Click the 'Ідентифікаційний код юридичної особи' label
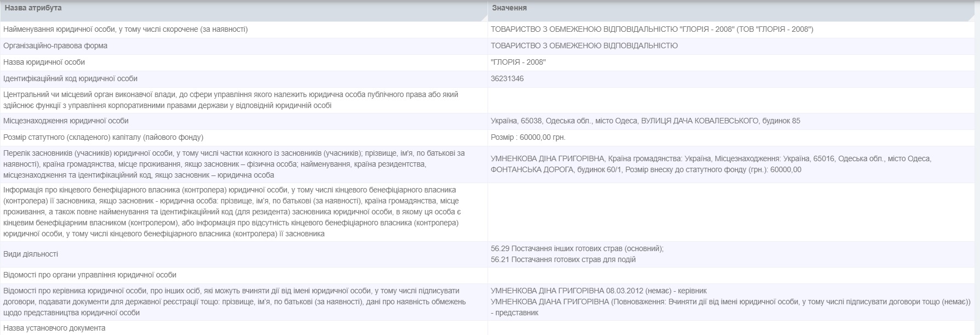 [71, 79]
